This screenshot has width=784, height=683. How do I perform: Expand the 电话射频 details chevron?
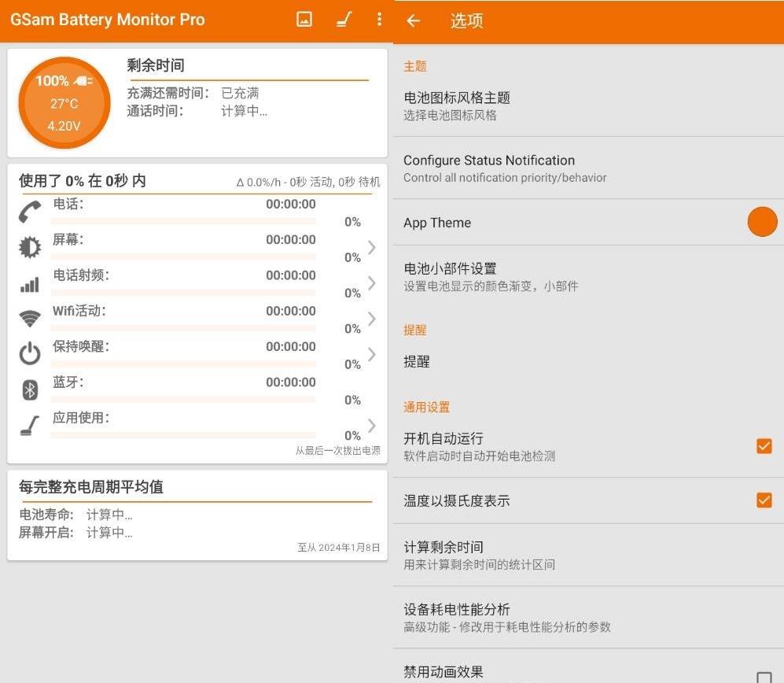372,283
